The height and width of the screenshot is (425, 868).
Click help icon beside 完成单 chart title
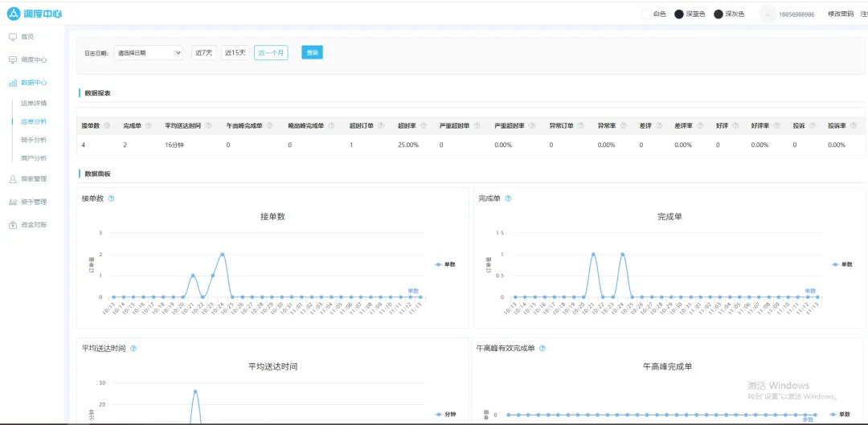coord(508,198)
